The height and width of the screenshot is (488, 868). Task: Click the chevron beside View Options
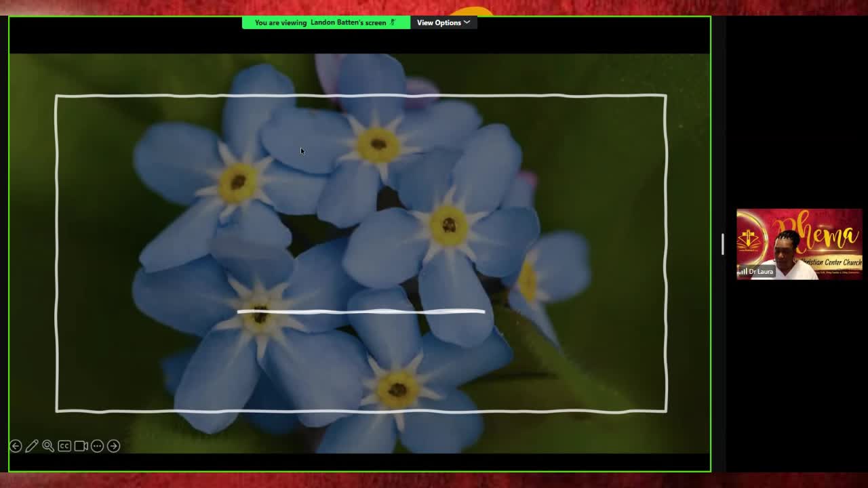(466, 22)
